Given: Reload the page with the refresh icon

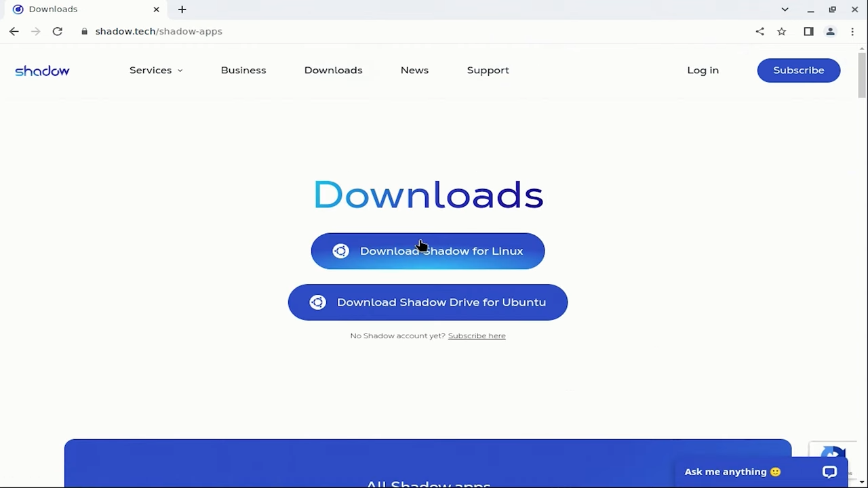Looking at the screenshot, I should 58,31.
